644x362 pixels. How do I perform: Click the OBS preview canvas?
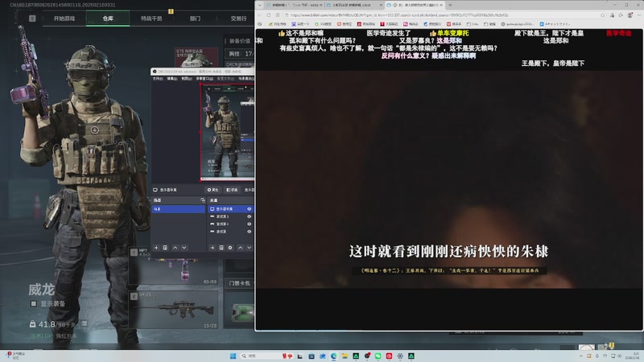(227, 132)
